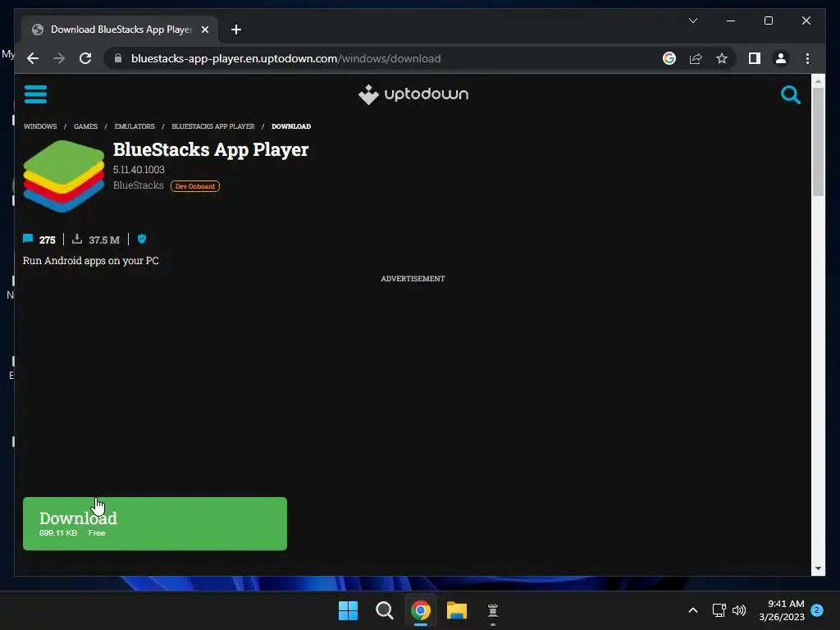The width and height of the screenshot is (840, 630).
Task: Click 'Run Android apps on your PC' text
Action: pos(90,260)
